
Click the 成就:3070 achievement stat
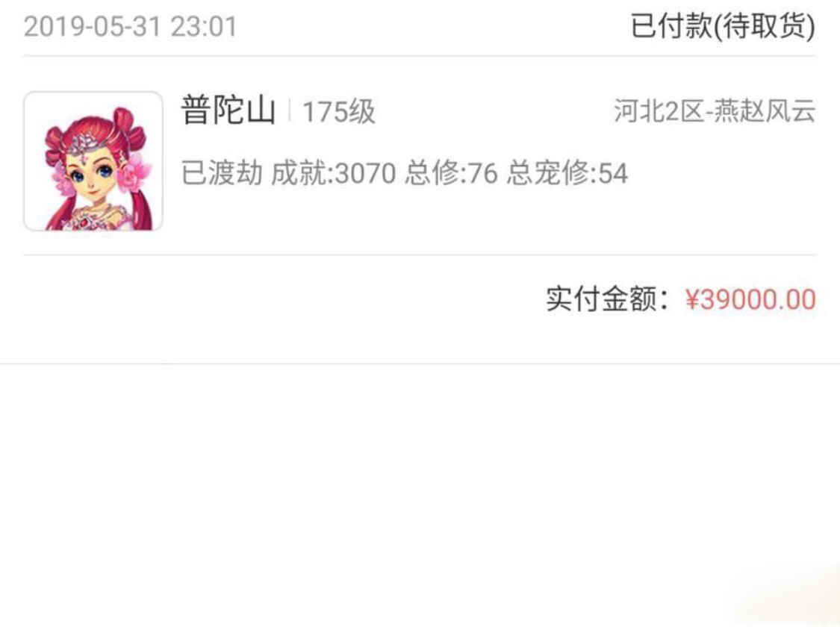click(x=333, y=173)
